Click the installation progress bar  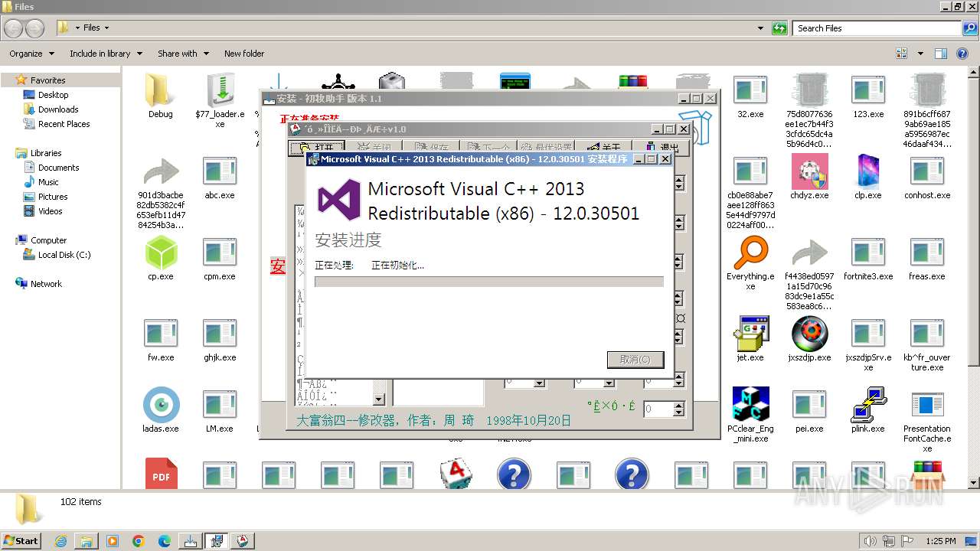click(489, 282)
